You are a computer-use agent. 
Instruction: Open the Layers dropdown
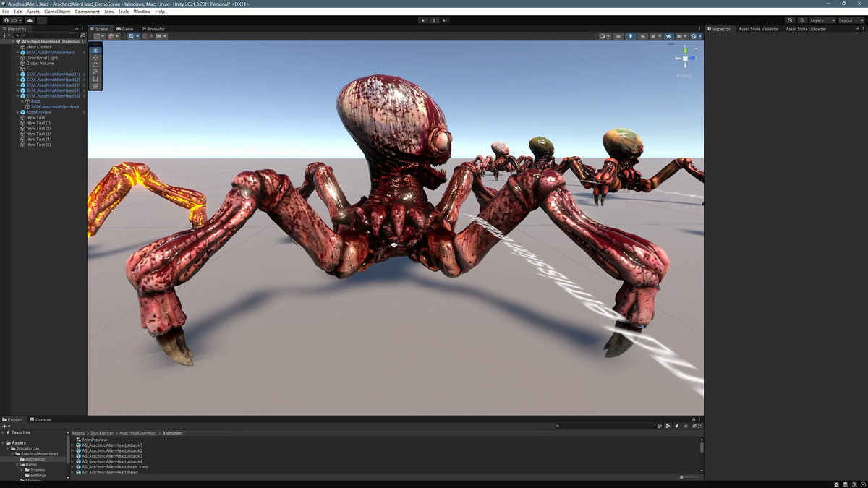tap(822, 20)
